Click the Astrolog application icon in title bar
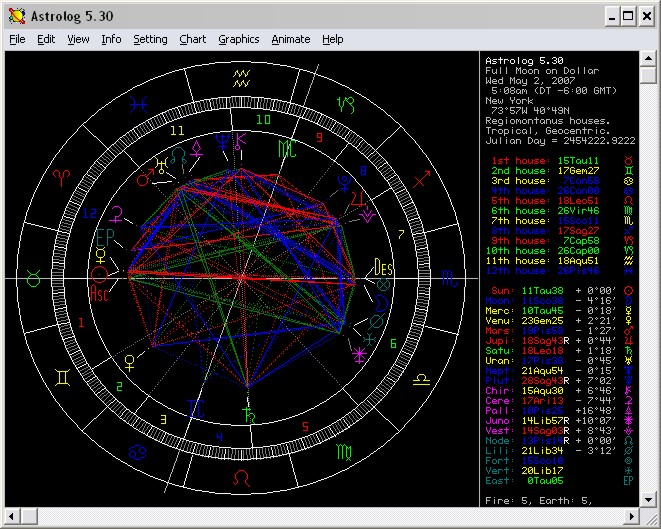The width and height of the screenshot is (661, 529). (15, 16)
